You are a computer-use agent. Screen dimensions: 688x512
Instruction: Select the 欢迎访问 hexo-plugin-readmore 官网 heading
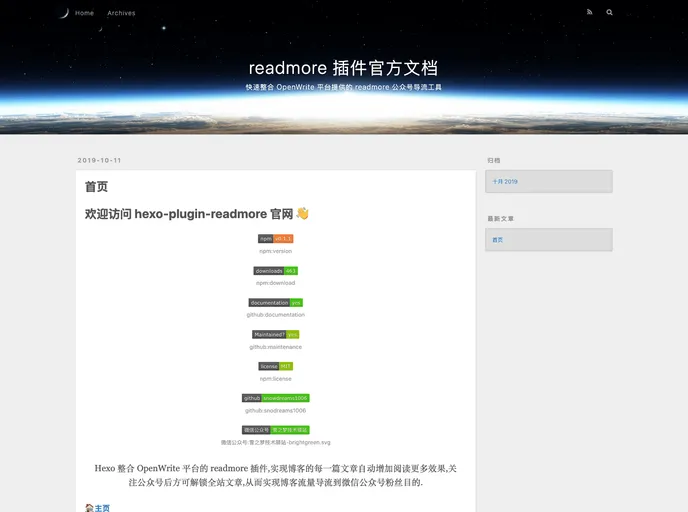pos(189,214)
